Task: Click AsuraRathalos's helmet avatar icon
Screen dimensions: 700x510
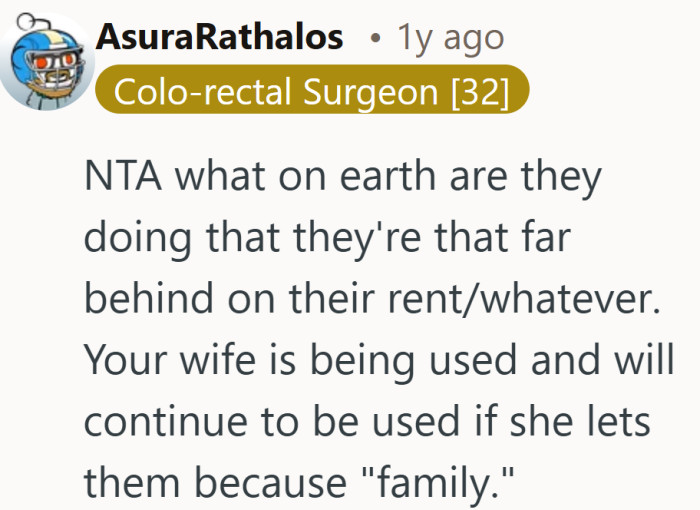Action: pyautogui.click(x=45, y=63)
